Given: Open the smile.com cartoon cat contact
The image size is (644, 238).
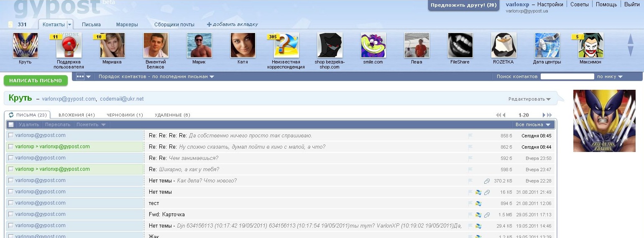Looking at the screenshot, I should click(x=373, y=45).
